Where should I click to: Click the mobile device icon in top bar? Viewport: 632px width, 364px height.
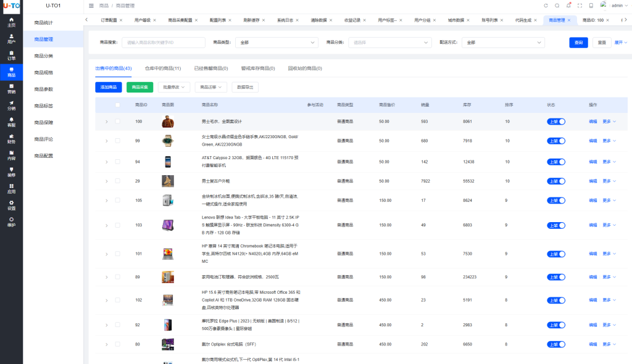click(x=591, y=6)
